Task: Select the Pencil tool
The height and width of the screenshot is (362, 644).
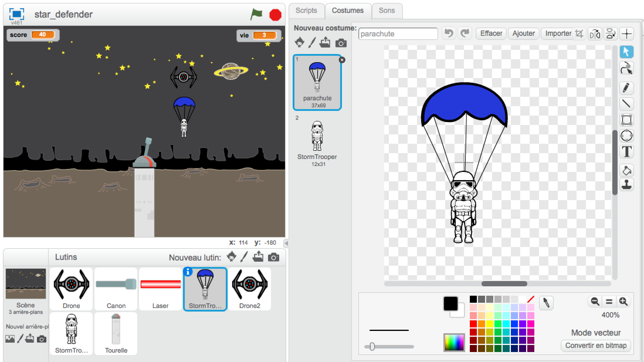Action: click(626, 88)
